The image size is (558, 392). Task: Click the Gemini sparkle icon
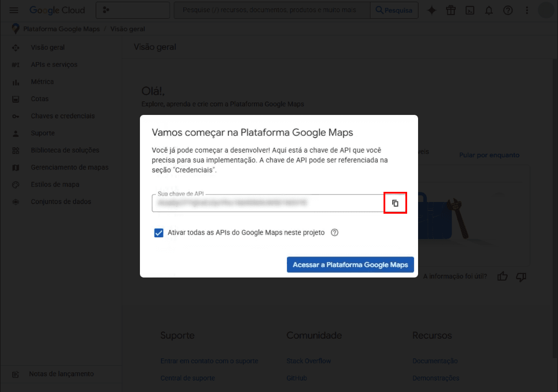(x=432, y=10)
